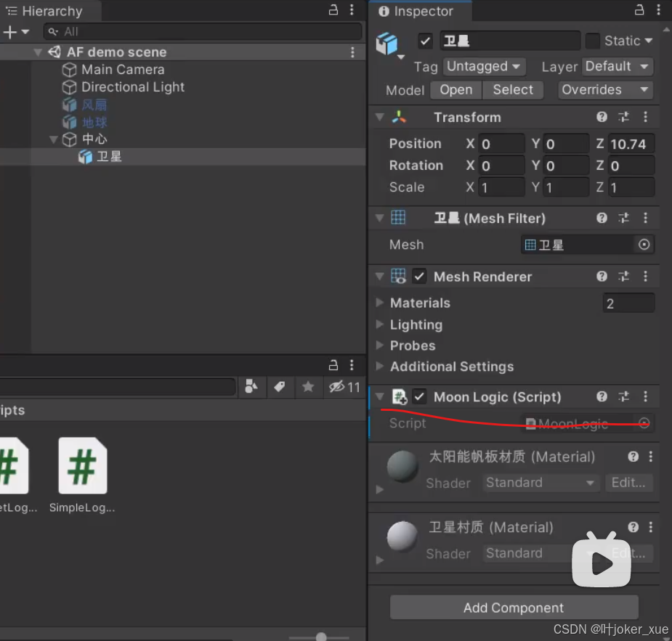Expand the Materials section of Mesh Renderer

coord(379,303)
